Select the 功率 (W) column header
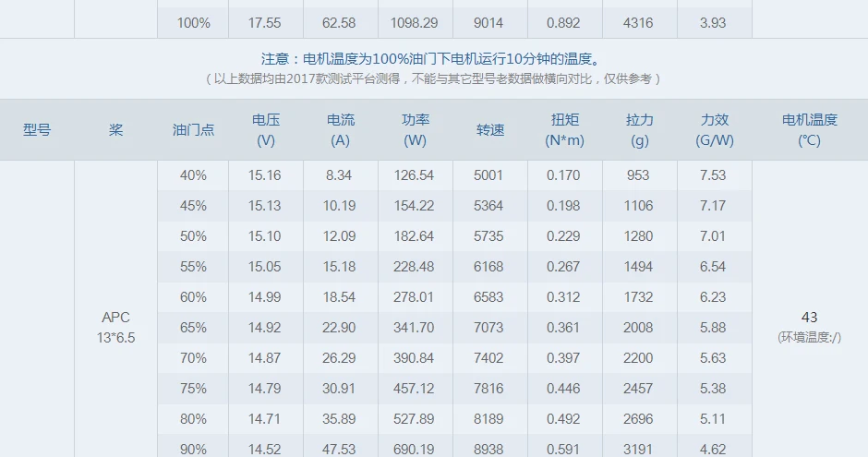The image size is (868, 457). tap(416, 130)
